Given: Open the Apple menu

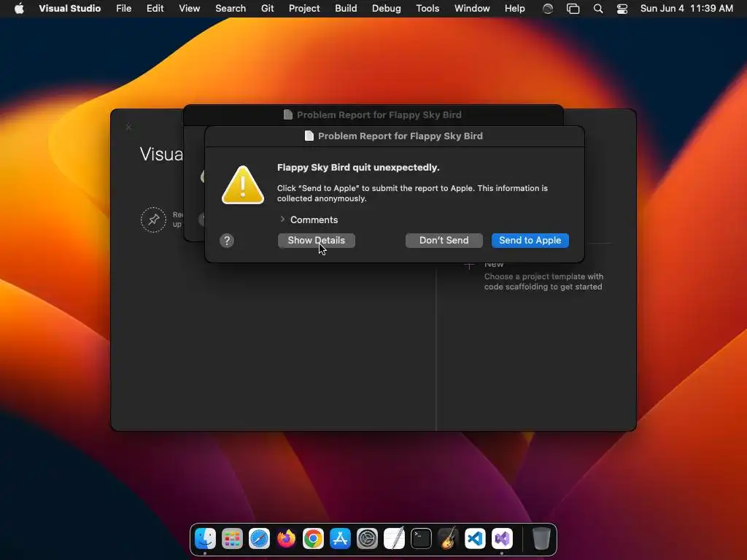Looking at the screenshot, I should 19,9.
